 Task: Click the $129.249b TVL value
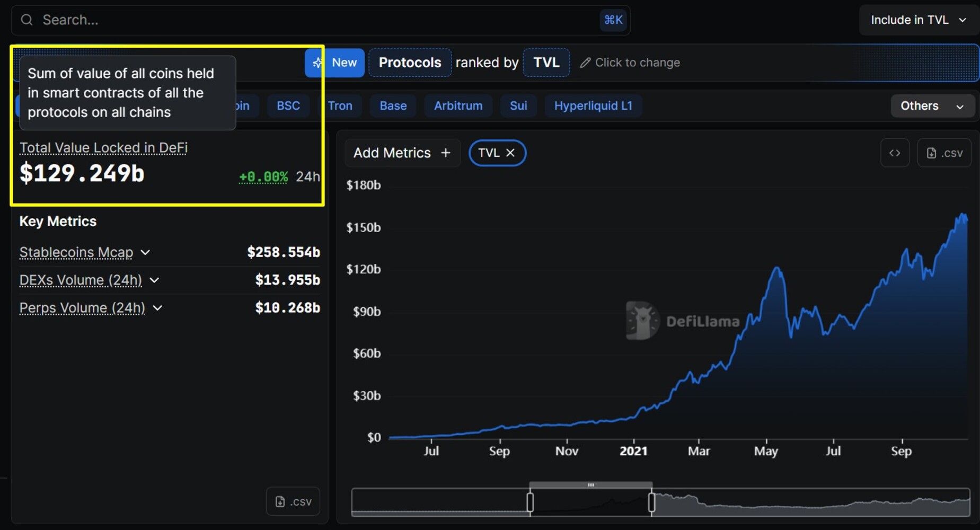pos(82,173)
